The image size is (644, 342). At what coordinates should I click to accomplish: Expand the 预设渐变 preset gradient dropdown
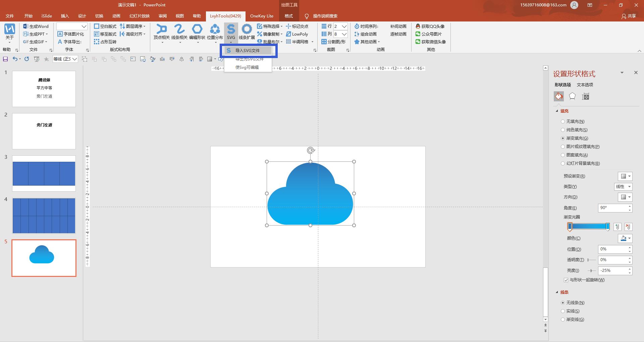[625, 176]
